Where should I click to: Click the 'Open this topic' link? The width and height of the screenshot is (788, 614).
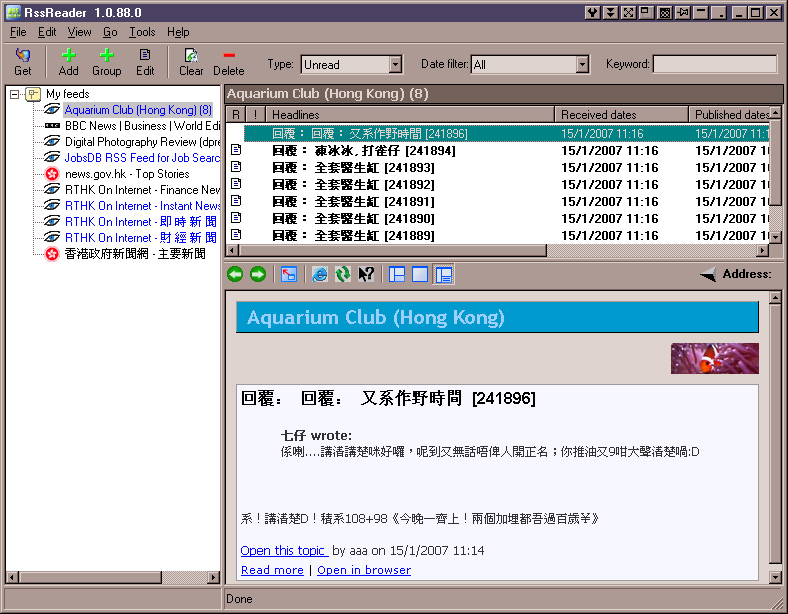pos(283,551)
